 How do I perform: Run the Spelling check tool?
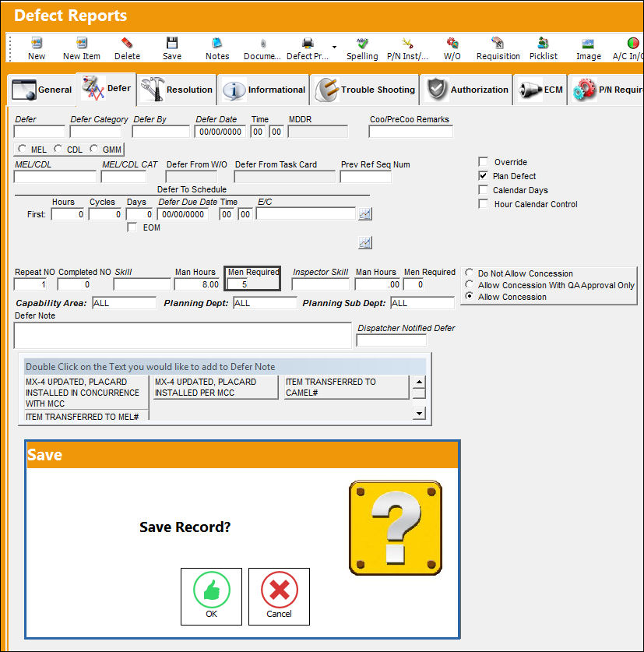(362, 43)
